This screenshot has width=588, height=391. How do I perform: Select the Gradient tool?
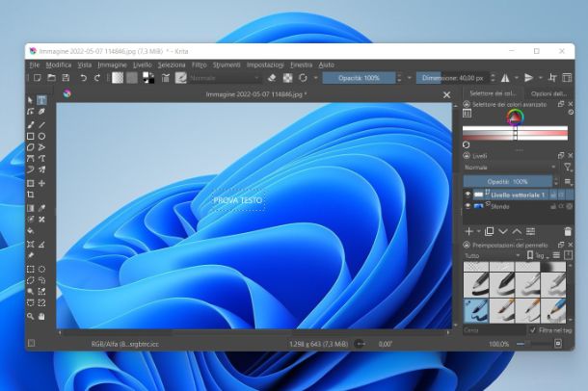[x=31, y=208]
